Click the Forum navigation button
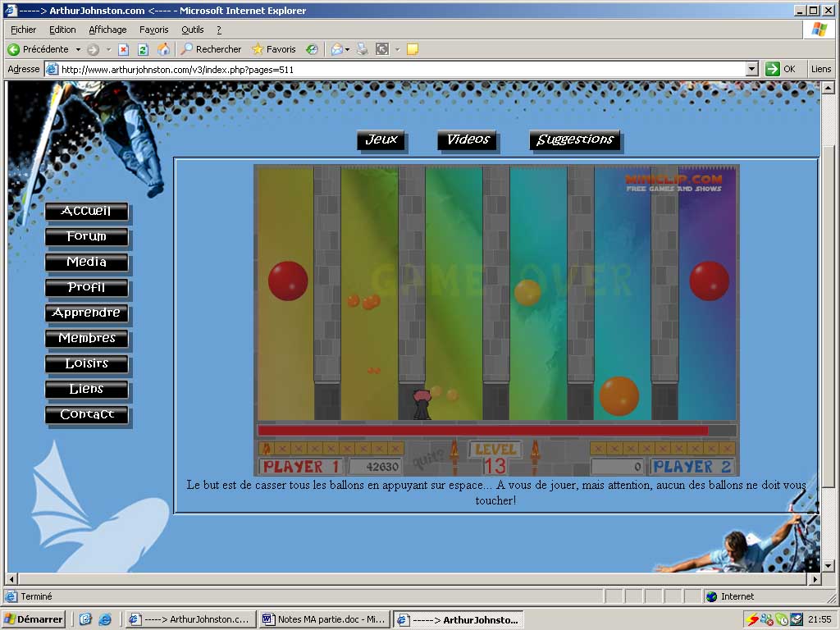This screenshot has height=630, width=840. [87, 237]
